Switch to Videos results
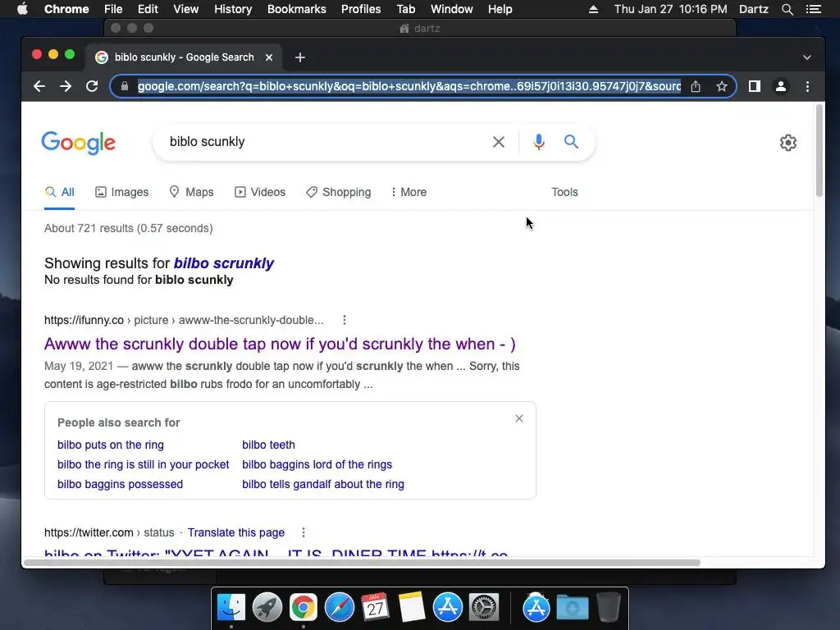Screen dimensions: 840x630 260,192
